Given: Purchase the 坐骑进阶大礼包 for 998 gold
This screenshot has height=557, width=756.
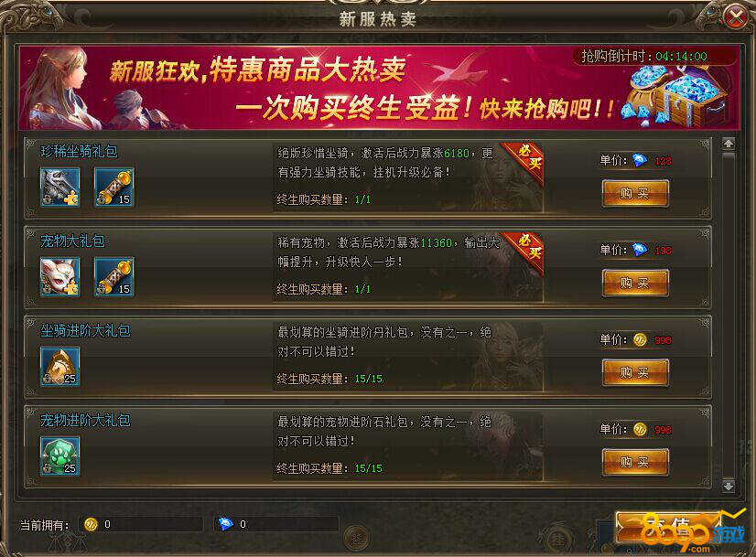Looking at the screenshot, I should (x=635, y=372).
